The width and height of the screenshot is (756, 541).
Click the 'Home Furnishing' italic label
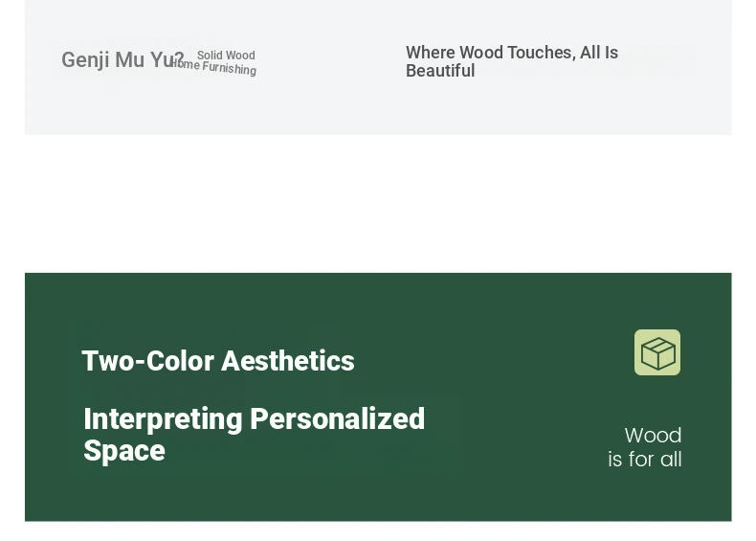pyautogui.click(x=213, y=67)
